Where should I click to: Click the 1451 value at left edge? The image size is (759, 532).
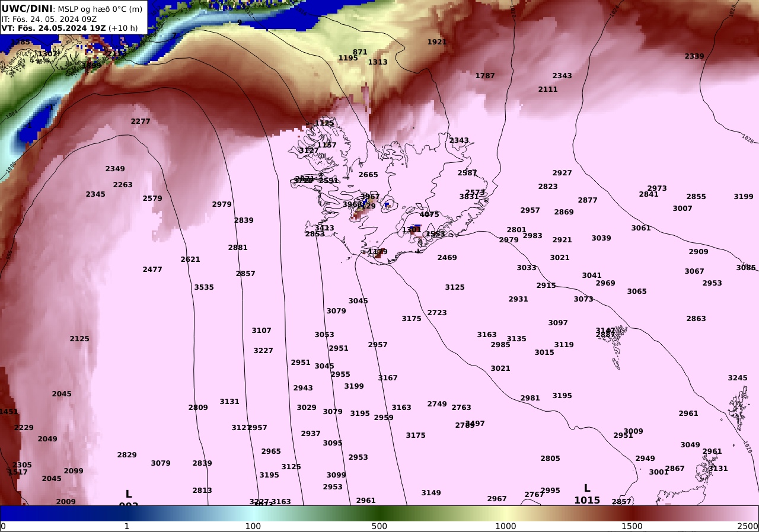coord(8,412)
